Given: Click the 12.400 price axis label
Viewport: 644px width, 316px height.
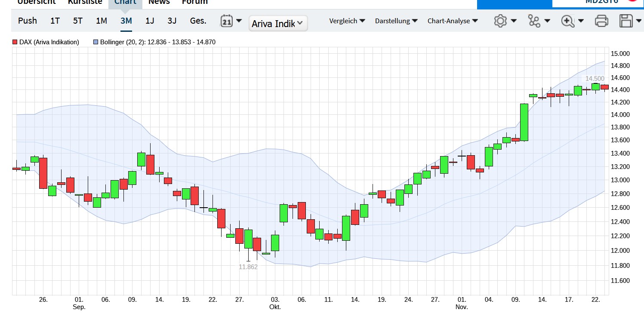Looking at the screenshot, I should pos(620,222).
